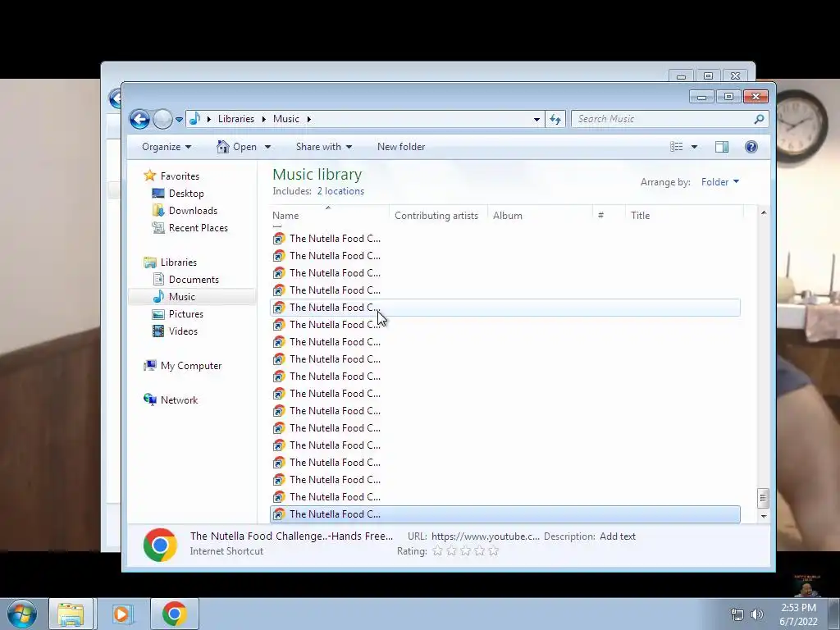Click the volume speaker tray icon
The width and height of the screenshot is (840, 630).
tap(756, 614)
